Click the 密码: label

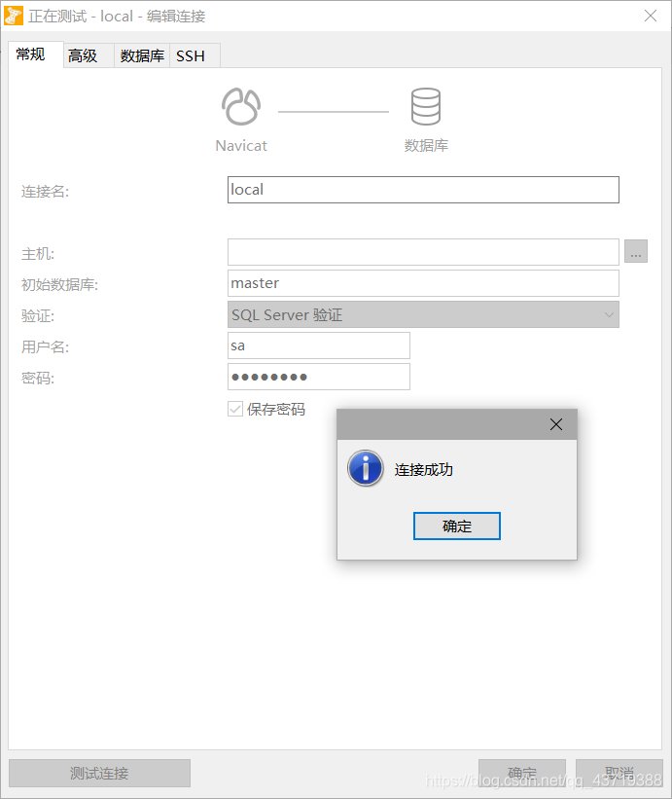tap(38, 379)
